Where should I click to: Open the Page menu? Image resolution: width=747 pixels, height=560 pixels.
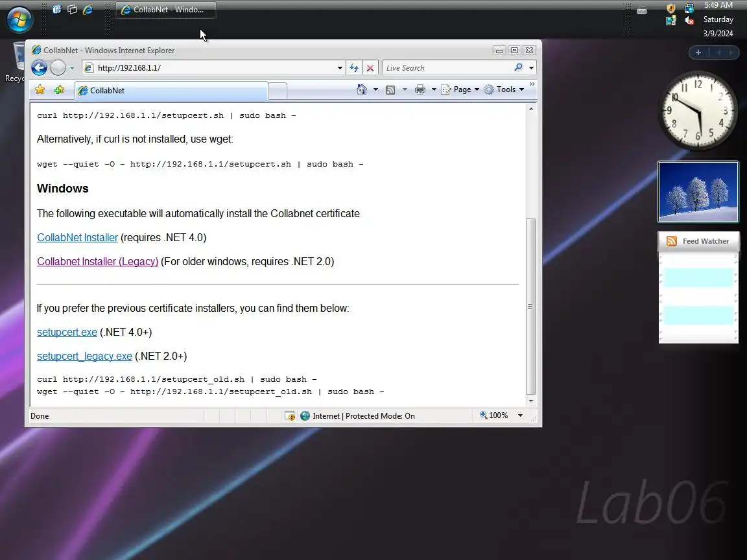tap(460, 89)
